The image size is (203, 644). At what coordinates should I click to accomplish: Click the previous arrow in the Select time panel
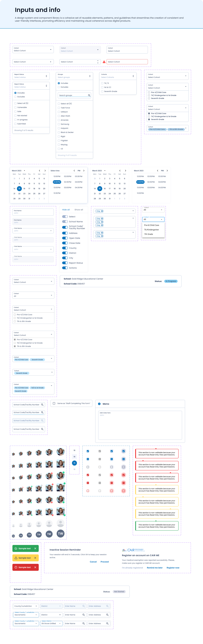[74, 171]
